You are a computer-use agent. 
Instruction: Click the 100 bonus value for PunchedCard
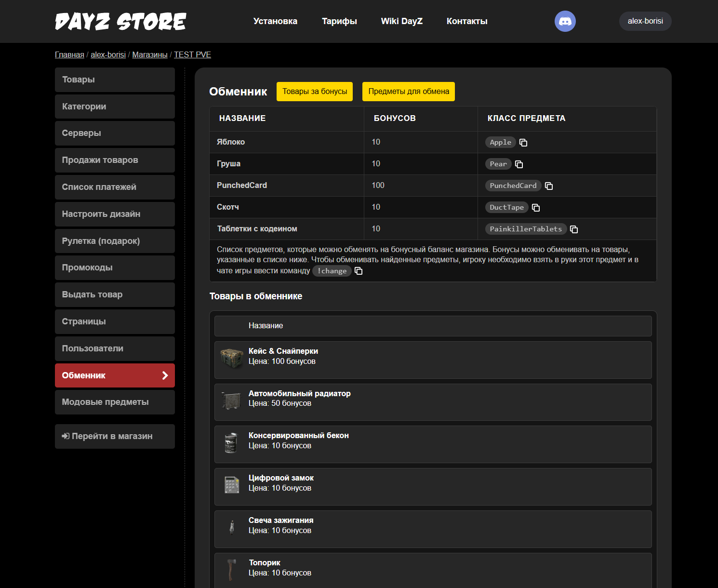pos(378,186)
